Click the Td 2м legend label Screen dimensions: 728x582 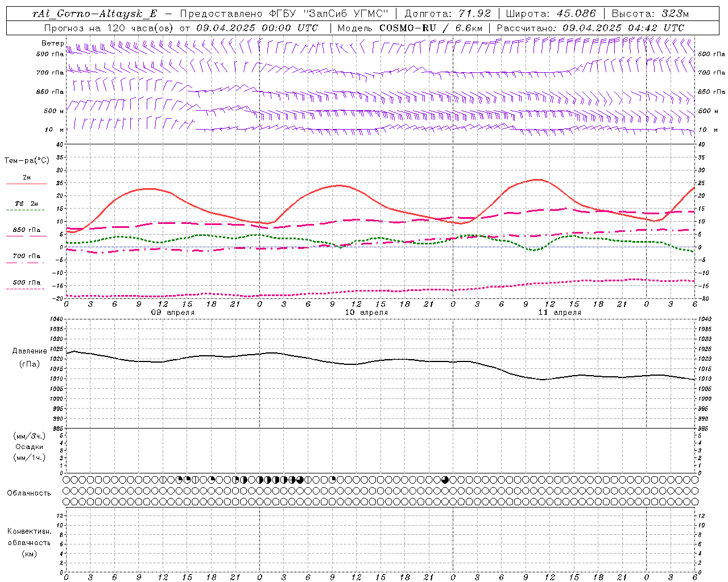(26, 203)
